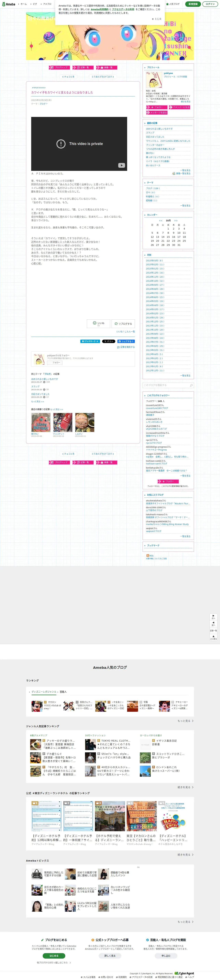
Task: Click the リブログする button
Action: 123,324
